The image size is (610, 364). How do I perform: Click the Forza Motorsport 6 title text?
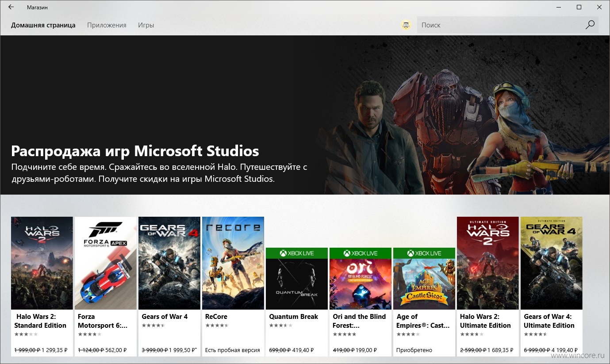pyautogui.click(x=103, y=321)
